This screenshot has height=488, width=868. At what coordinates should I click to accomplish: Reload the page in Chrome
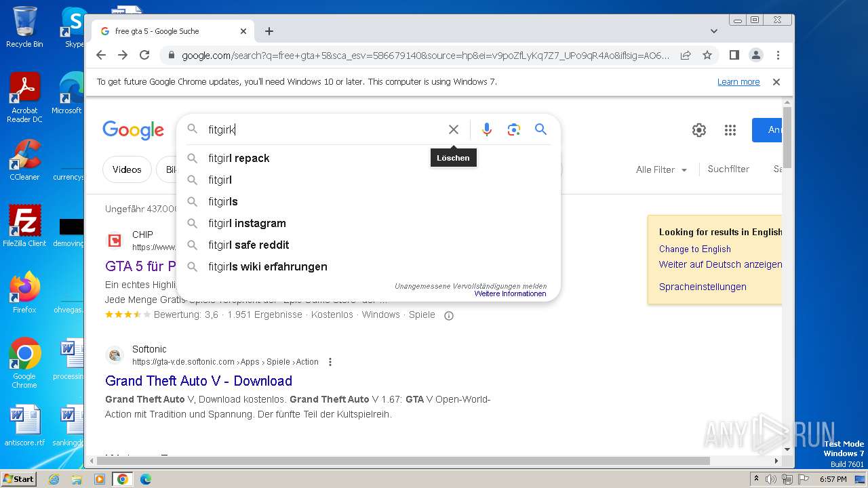pyautogui.click(x=144, y=55)
